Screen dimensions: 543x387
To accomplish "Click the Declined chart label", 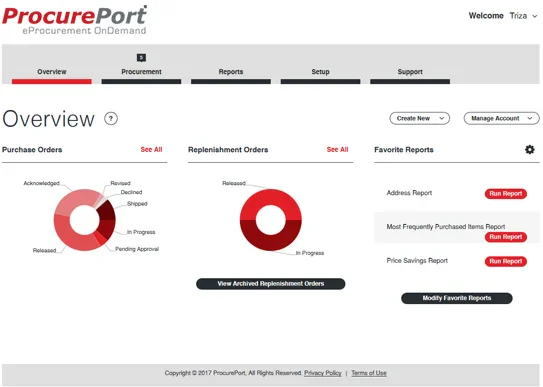I will tap(131, 192).
